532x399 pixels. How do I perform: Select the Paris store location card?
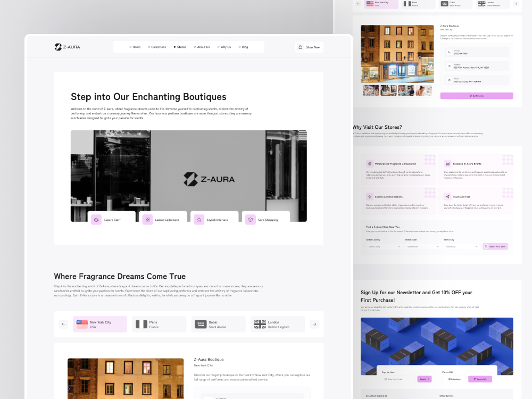tap(159, 323)
